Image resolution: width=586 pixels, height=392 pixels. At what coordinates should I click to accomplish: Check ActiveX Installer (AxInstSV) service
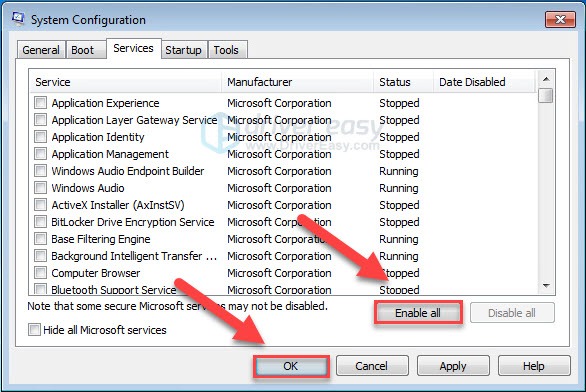[40, 205]
